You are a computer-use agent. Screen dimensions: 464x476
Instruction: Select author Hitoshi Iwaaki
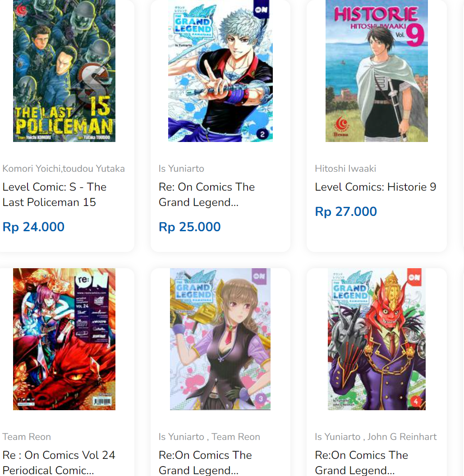(x=345, y=169)
